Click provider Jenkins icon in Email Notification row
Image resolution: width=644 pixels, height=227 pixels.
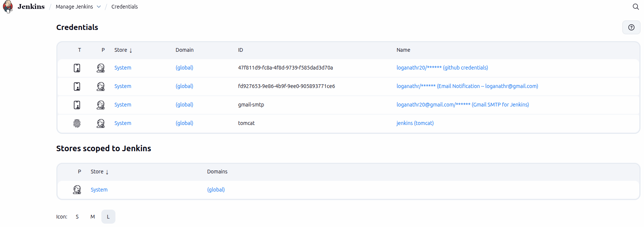point(101,87)
